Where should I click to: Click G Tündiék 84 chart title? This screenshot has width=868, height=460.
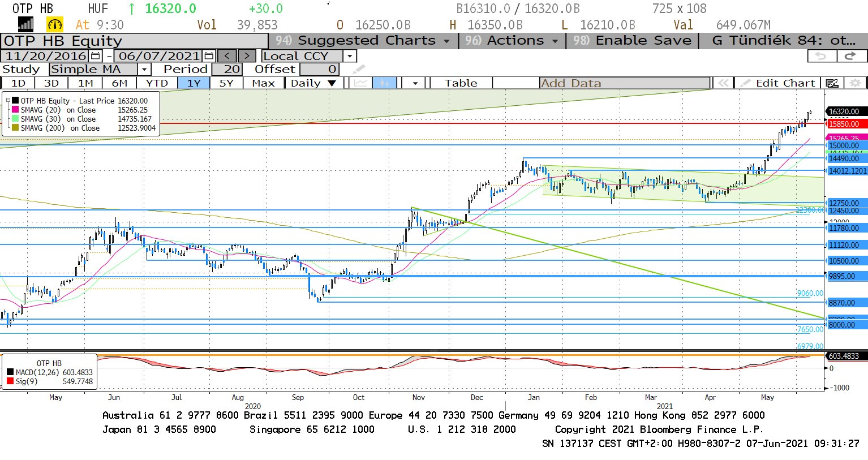(x=784, y=41)
